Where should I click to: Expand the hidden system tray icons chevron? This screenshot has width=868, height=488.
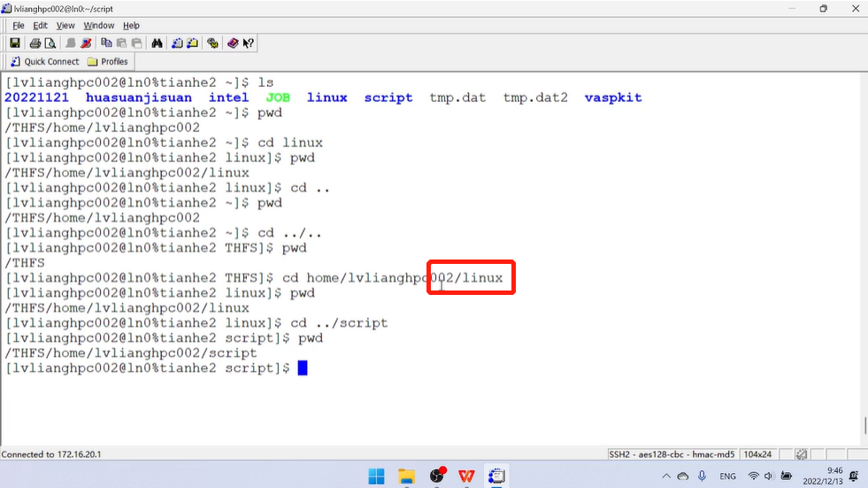click(x=666, y=476)
